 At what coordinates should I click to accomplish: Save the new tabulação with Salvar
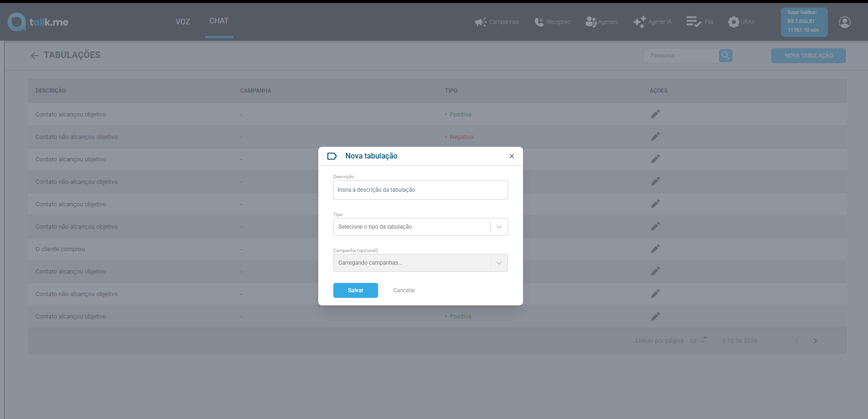tap(356, 290)
